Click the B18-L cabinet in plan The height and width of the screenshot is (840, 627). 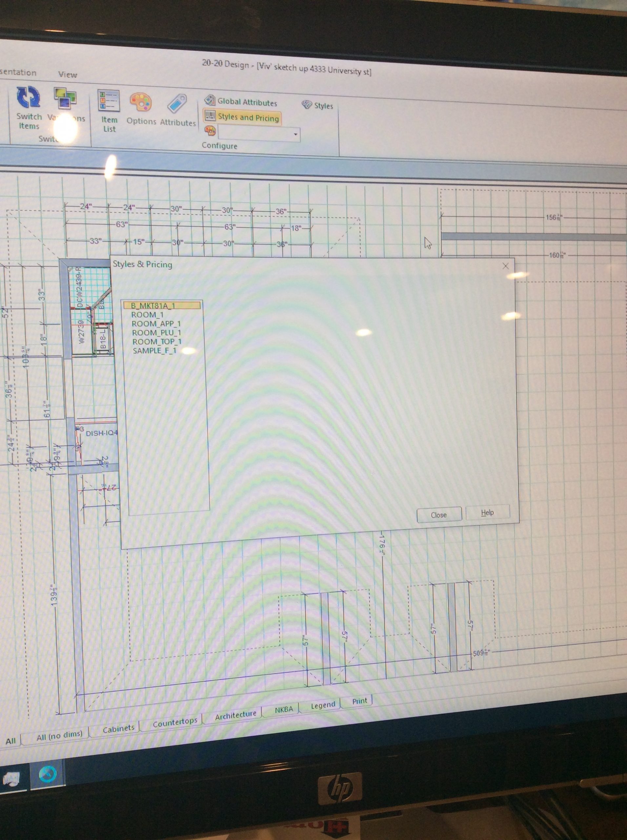point(103,339)
